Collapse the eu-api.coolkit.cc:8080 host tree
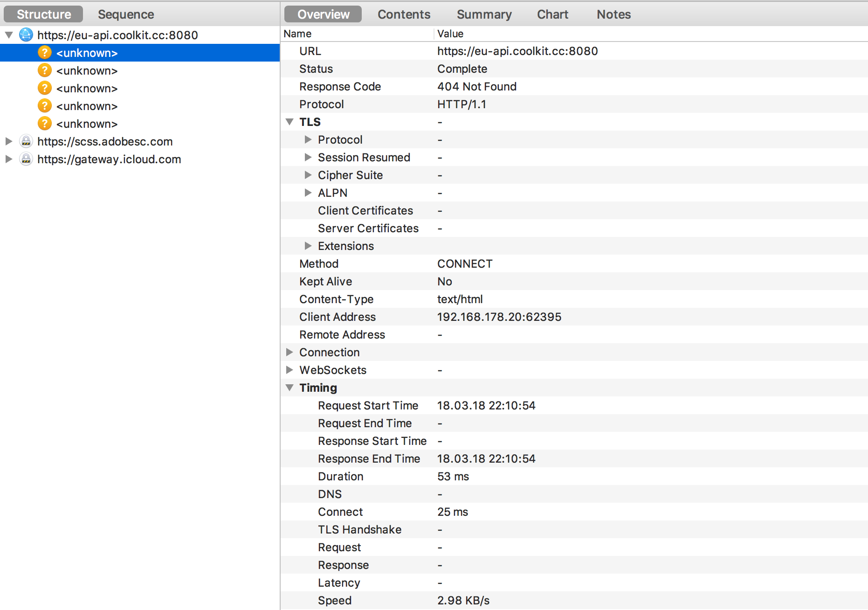Viewport: 868px width, 610px height. click(9, 35)
